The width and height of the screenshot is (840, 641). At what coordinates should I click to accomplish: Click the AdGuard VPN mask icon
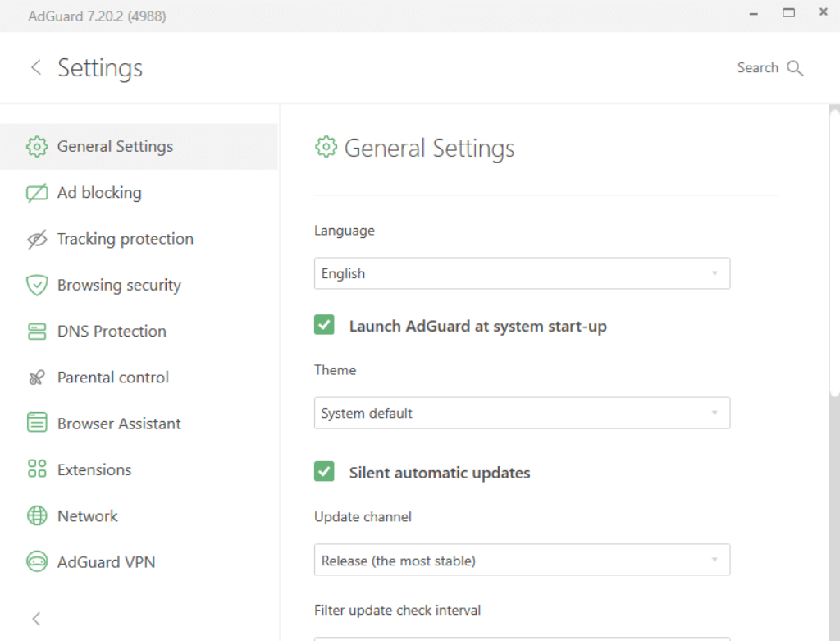[37, 561]
